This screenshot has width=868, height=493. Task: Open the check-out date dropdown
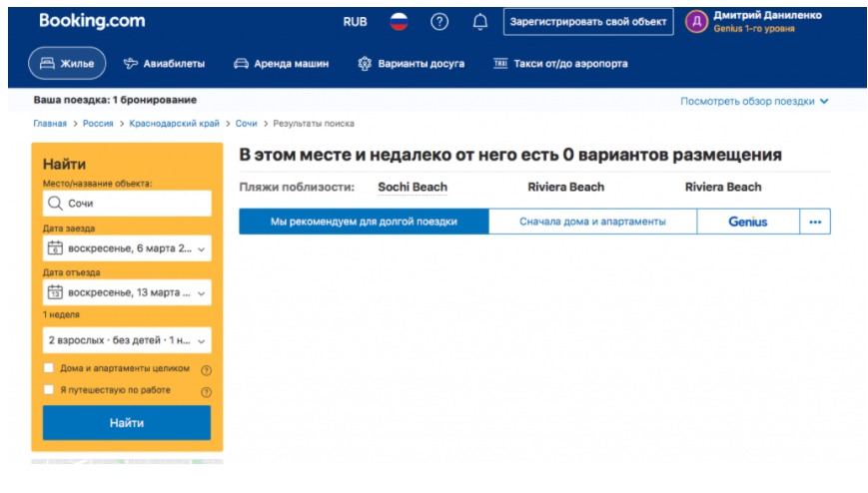pyautogui.click(x=127, y=292)
